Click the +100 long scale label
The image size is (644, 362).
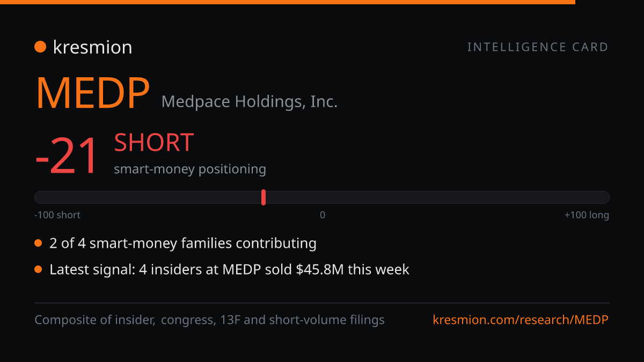coord(587,215)
